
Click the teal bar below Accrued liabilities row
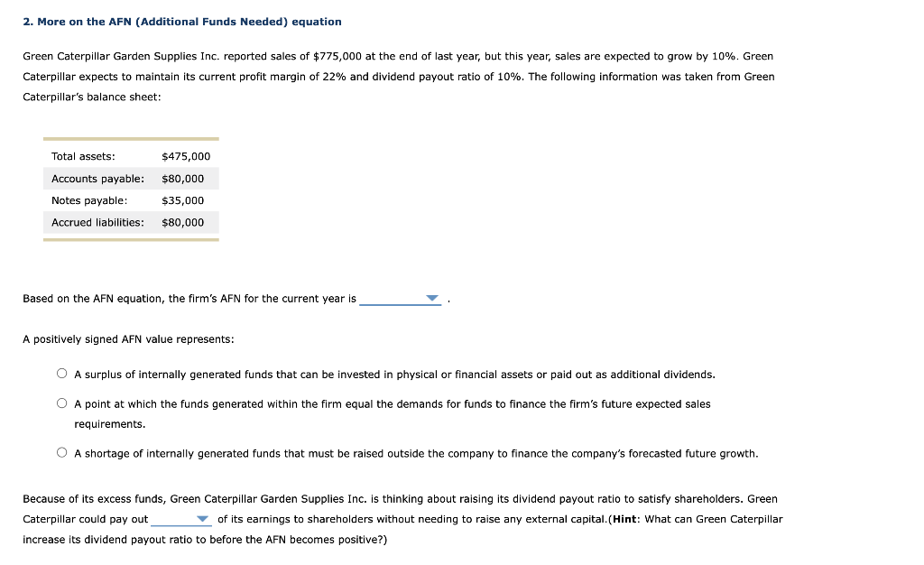[x=131, y=237]
